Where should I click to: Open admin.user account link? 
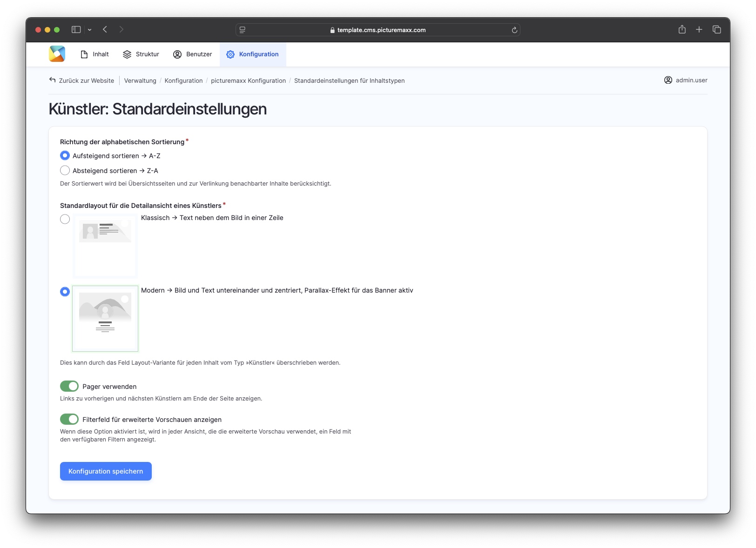pos(686,80)
